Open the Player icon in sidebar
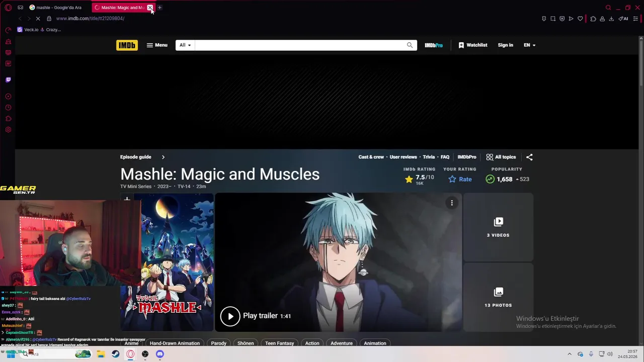This screenshot has width=644, height=362. 8,97
